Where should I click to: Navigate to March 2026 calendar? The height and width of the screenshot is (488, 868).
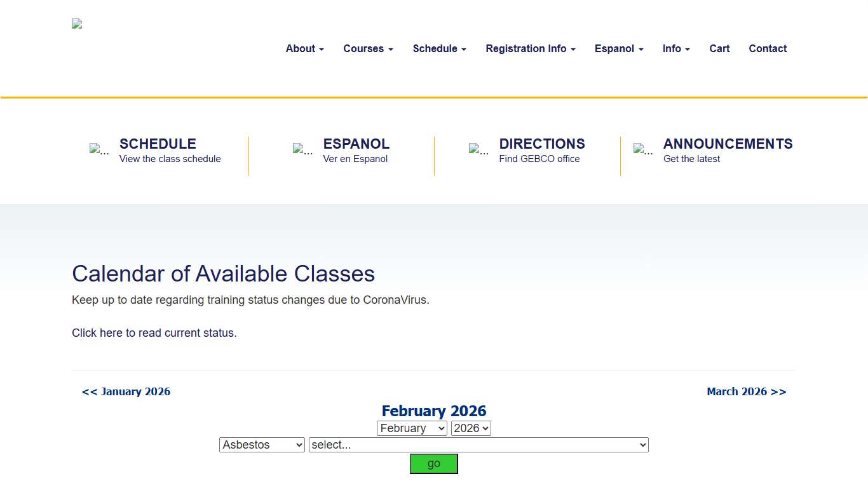coord(747,391)
